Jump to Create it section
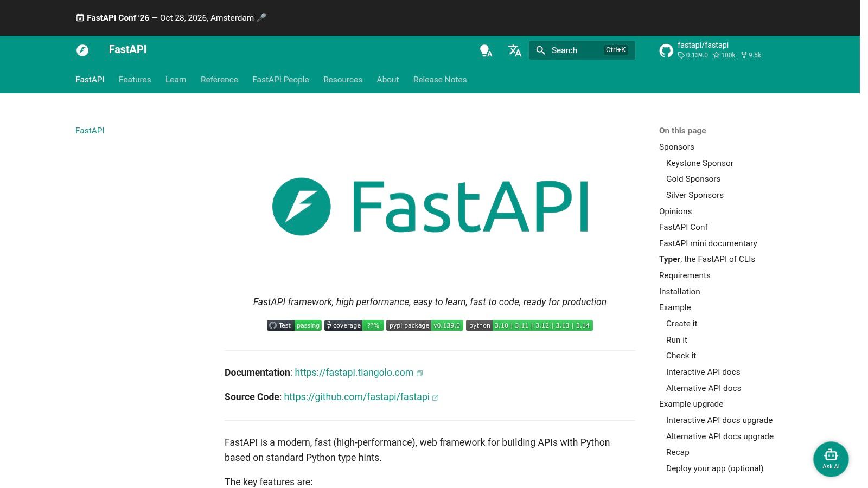This screenshot has width=868, height=488. click(682, 324)
